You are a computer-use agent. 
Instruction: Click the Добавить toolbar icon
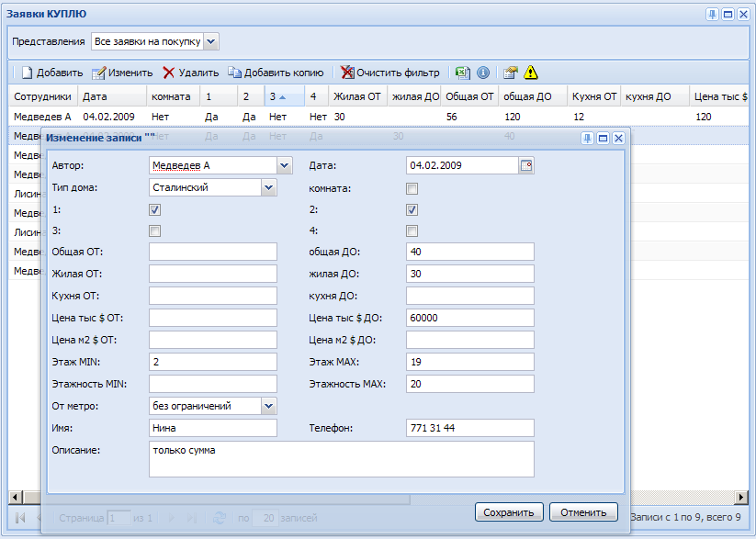(27, 73)
